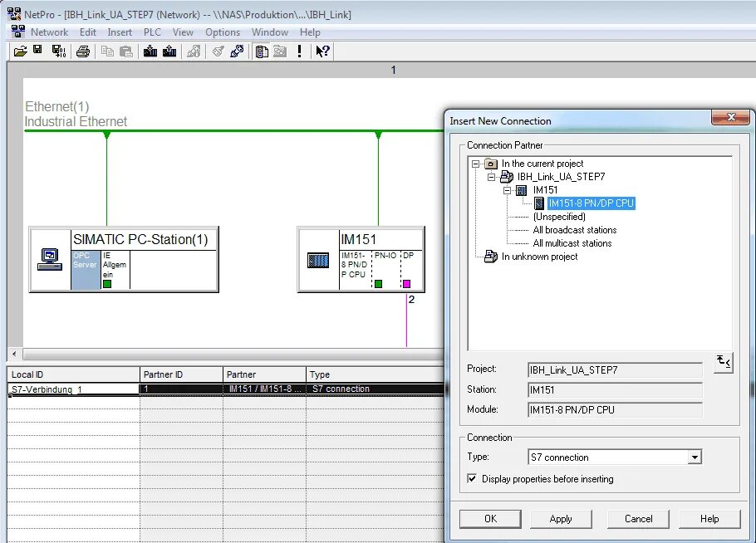Click the IBH_Link_UA_STEP7 project icon in tree
The height and width of the screenshot is (543, 756).
coord(506,177)
